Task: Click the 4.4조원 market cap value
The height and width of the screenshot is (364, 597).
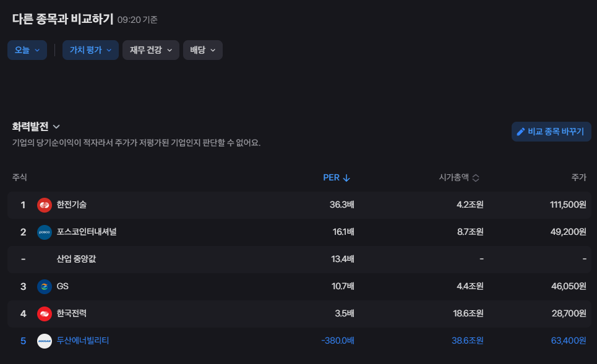Action: coord(470,286)
